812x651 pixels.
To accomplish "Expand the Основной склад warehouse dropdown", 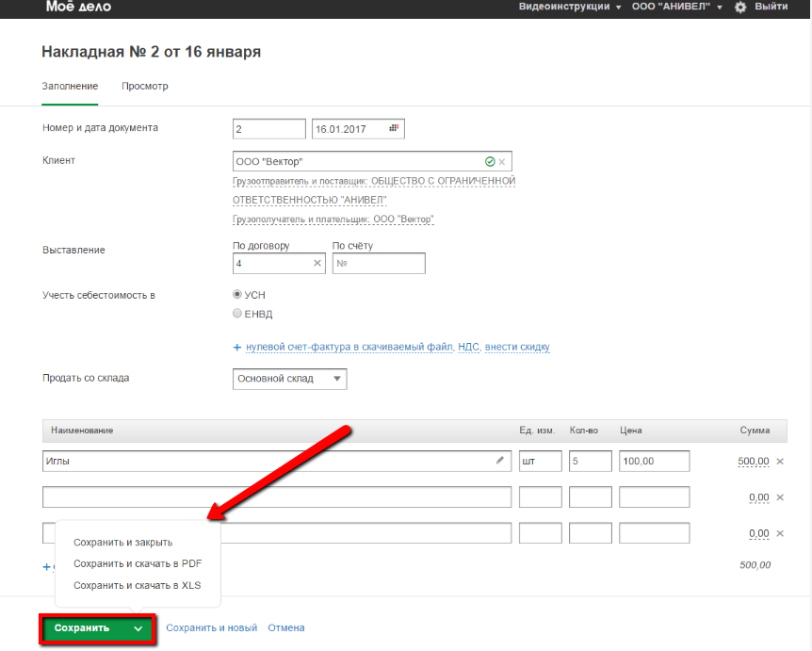I will (289, 379).
